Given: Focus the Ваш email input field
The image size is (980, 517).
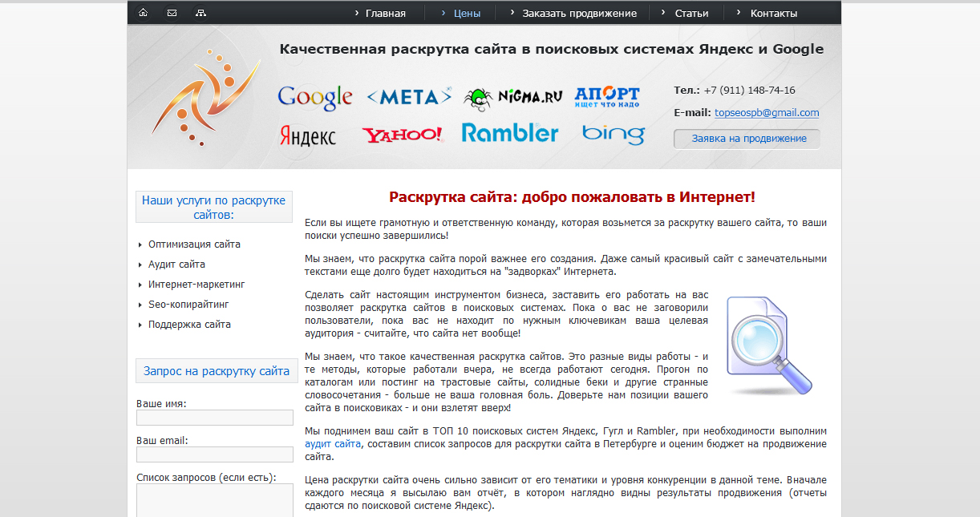Looking at the screenshot, I should pos(215,454).
